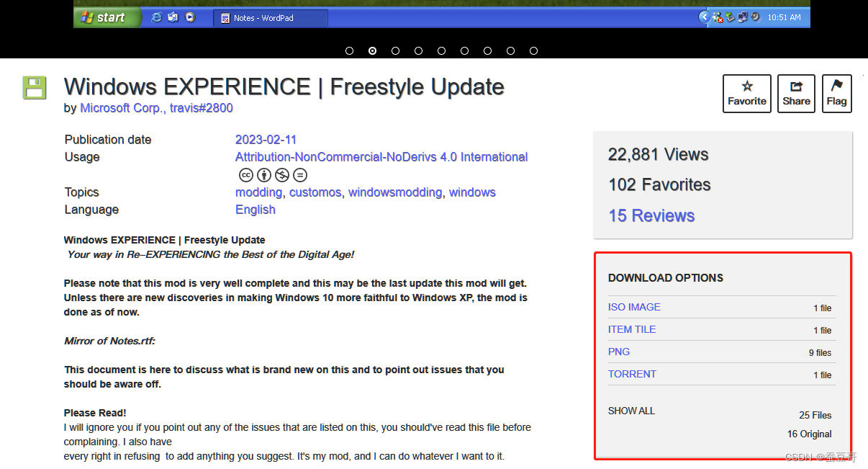Select the first carousel dot

tap(349, 50)
